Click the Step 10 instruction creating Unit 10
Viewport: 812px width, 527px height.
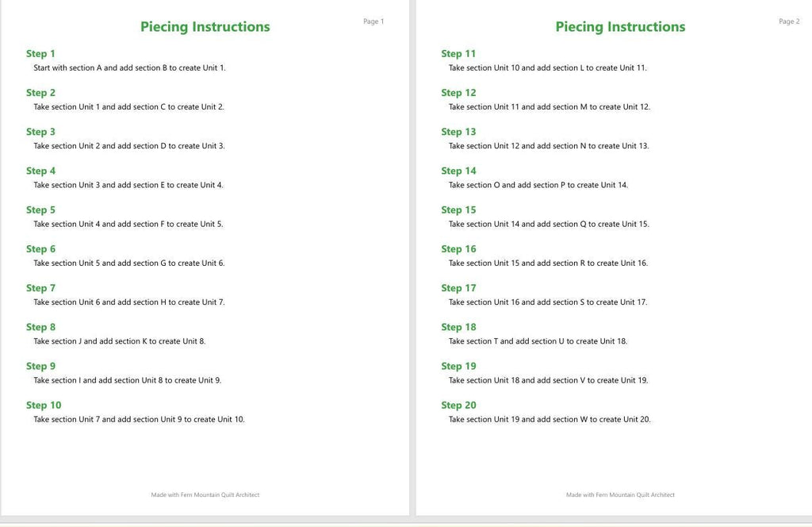[140, 419]
